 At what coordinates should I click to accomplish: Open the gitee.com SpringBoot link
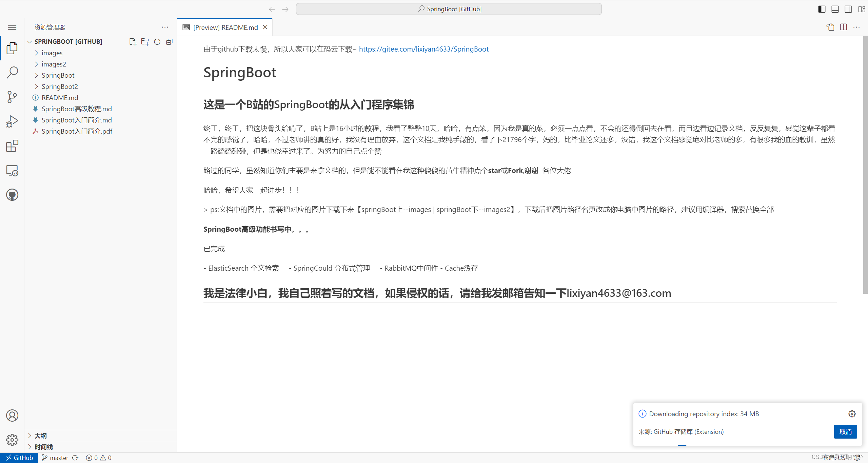coord(423,49)
